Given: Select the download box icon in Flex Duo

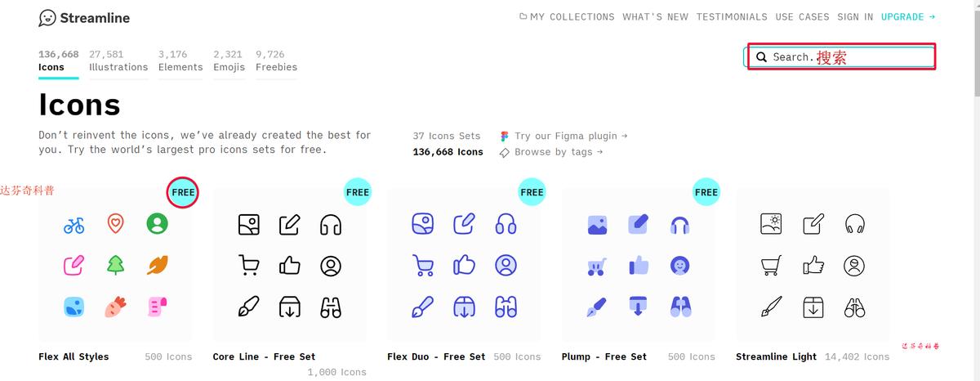Looking at the screenshot, I should (x=464, y=307).
